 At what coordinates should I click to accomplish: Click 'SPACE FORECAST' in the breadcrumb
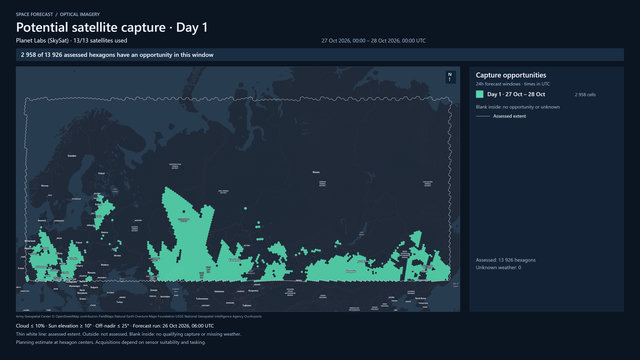[34, 14]
